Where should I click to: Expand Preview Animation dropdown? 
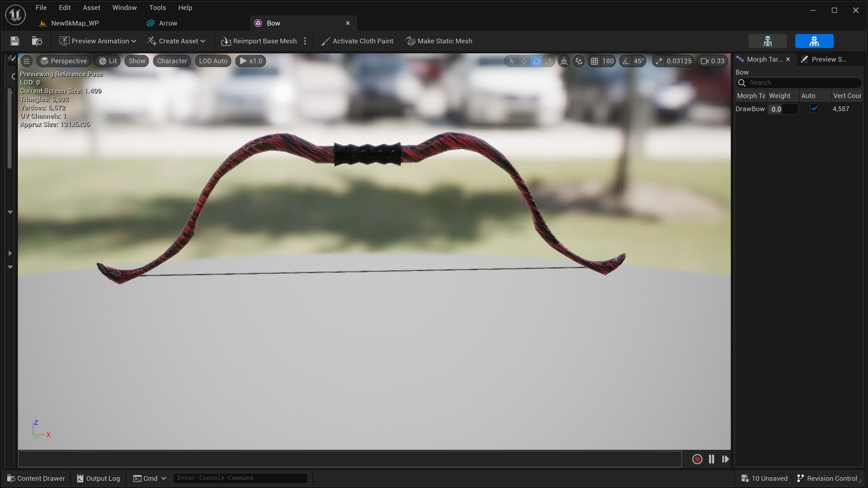click(98, 41)
